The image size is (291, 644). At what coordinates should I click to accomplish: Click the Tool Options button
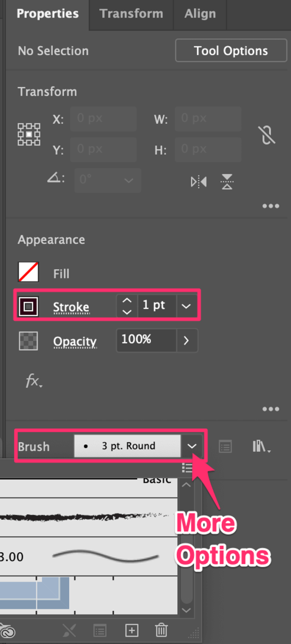click(231, 50)
